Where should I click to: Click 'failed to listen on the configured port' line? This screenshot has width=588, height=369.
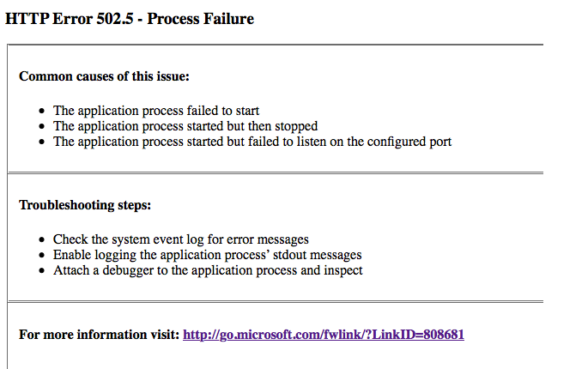252,142
